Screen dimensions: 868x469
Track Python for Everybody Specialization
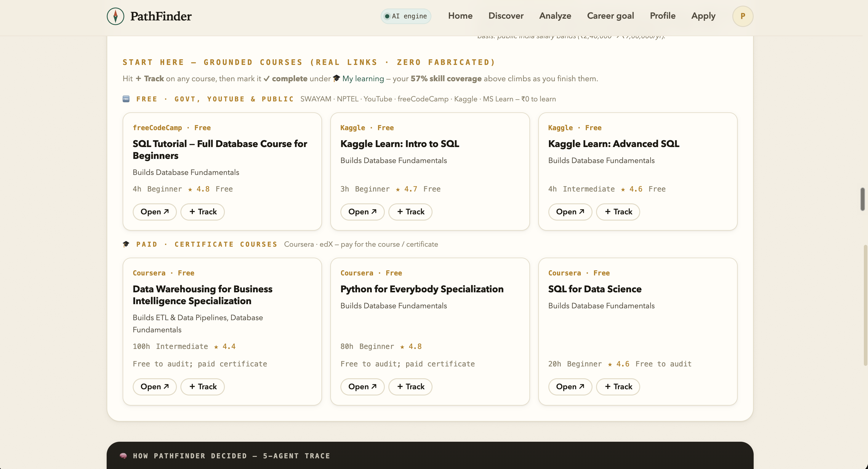(410, 387)
